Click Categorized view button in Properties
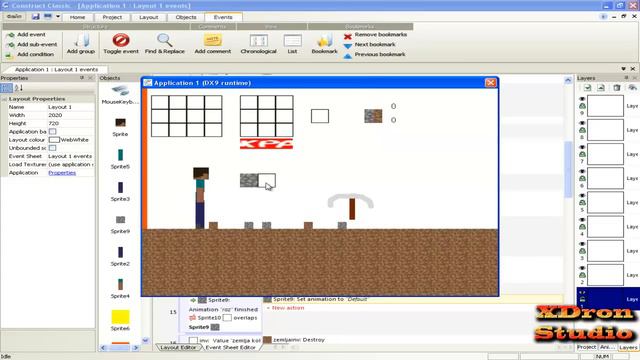This screenshot has width=640, height=360. point(7,88)
